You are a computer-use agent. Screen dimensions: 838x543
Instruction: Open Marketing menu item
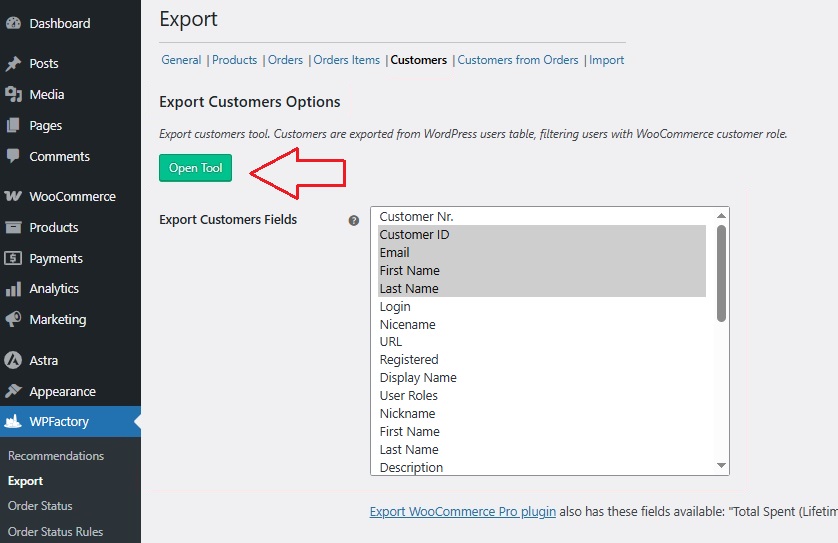point(58,320)
